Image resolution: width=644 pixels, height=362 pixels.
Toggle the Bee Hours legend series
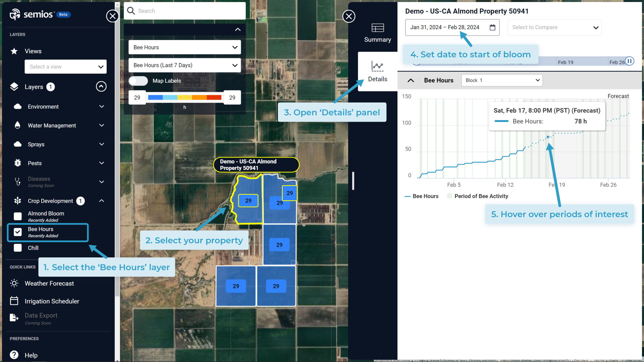point(421,196)
